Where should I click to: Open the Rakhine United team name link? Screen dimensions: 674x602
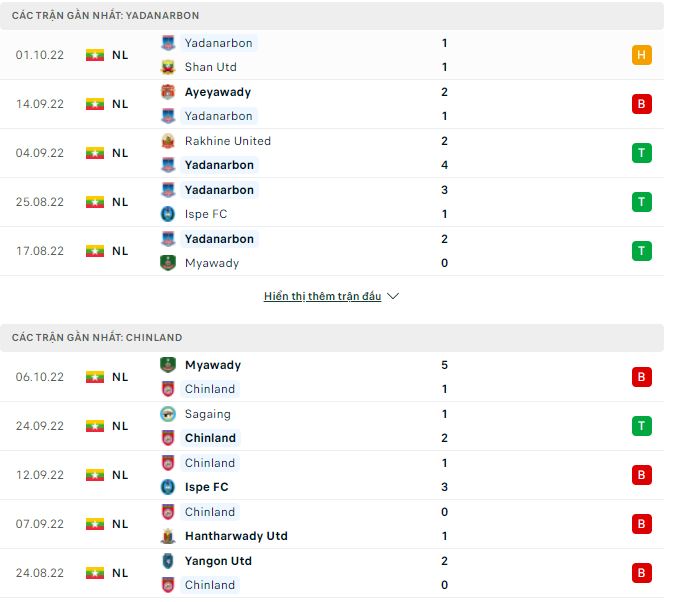[x=228, y=141]
